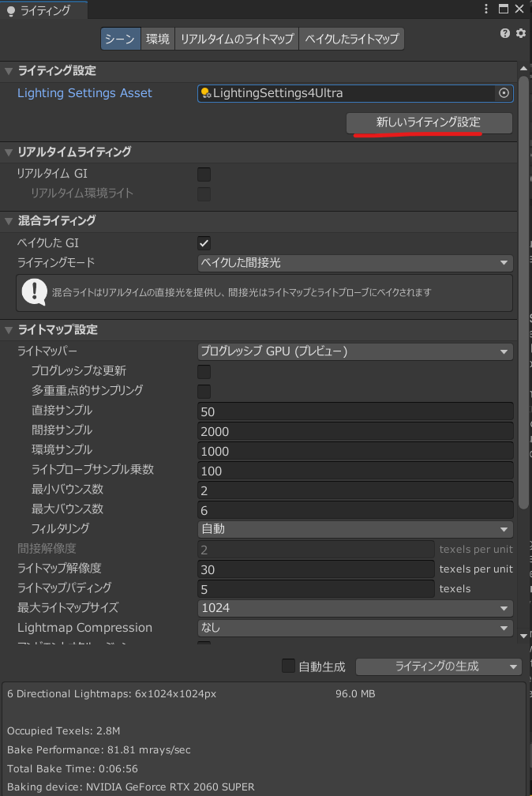Collapse the ライトマップ設定 section
Viewport: 532px width, 796px height.
9,330
